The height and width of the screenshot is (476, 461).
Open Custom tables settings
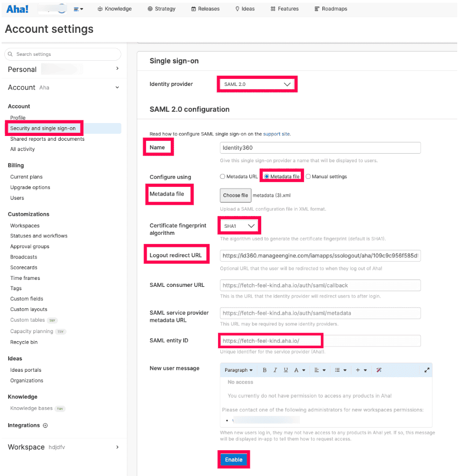27,320
